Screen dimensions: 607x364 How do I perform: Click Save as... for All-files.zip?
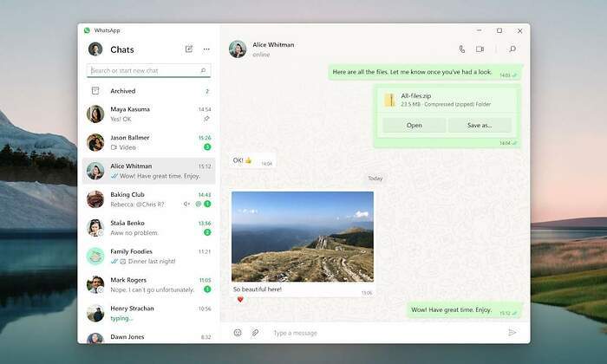tap(480, 125)
